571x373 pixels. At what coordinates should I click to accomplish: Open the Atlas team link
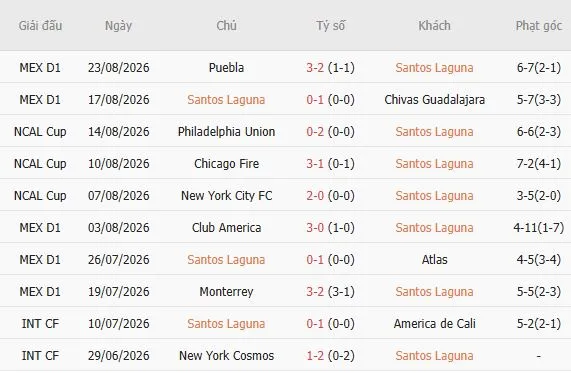pos(434,260)
